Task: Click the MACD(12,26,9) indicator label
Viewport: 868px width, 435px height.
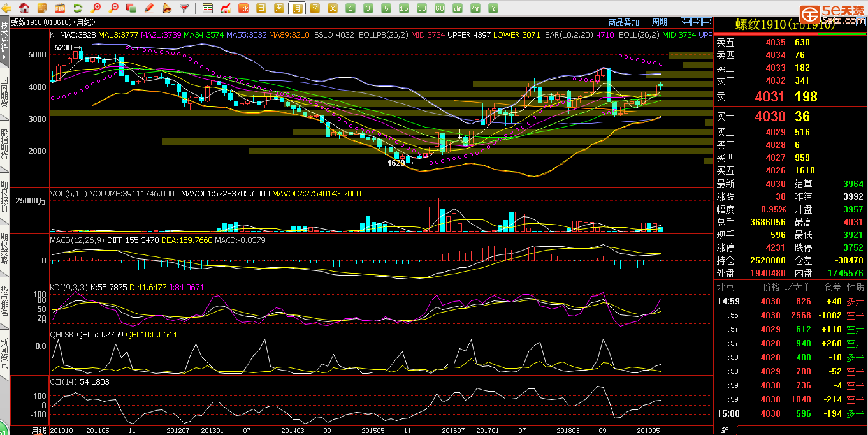Action: tap(78, 240)
